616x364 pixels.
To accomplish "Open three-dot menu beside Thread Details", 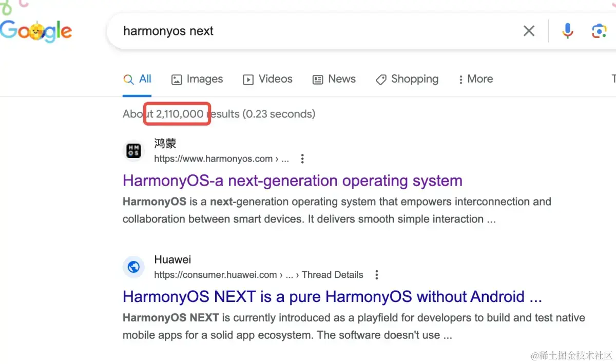I will coord(376,275).
